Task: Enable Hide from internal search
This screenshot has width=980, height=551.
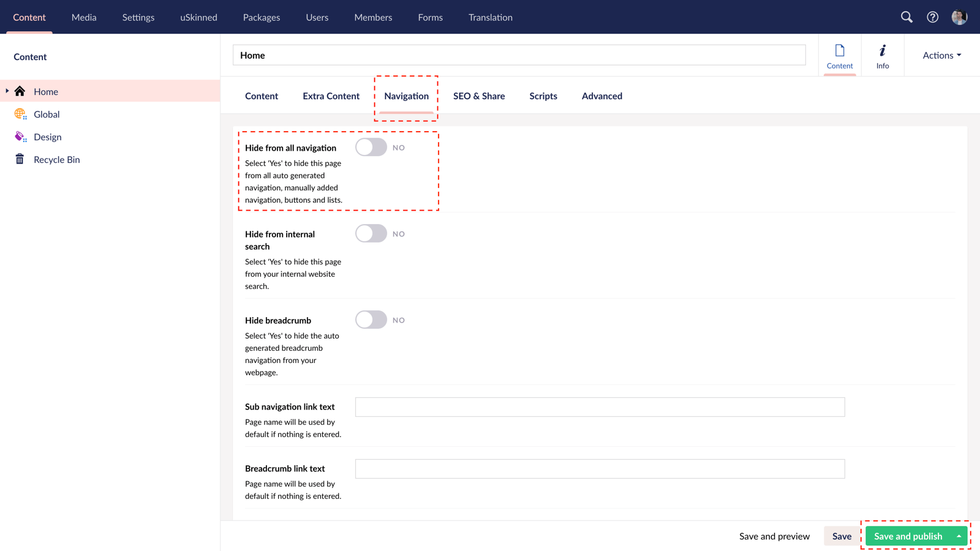Action: tap(371, 233)
